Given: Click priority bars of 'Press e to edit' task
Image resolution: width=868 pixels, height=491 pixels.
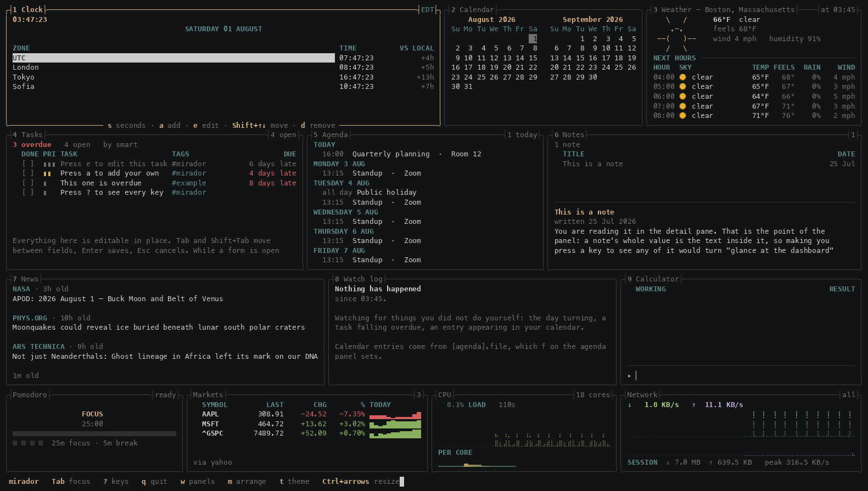Looking at the screenshot, I should [x=49, y=164].
